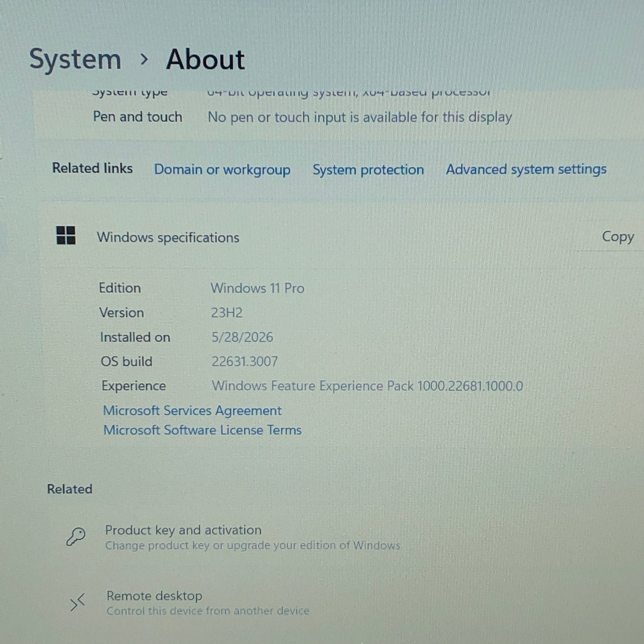The width and height of the screenshot is (644, 644).
Task: Open Advanced system settings link
Action: click(x=526, y=169)
